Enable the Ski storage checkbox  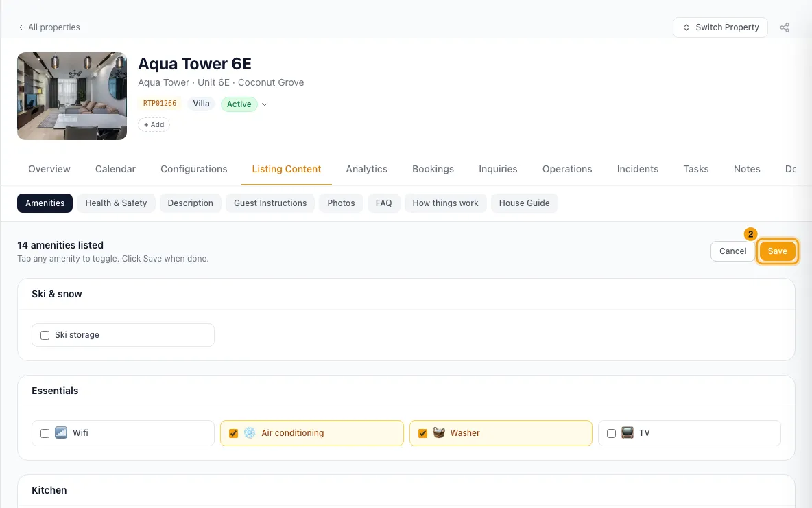[45, 336]
